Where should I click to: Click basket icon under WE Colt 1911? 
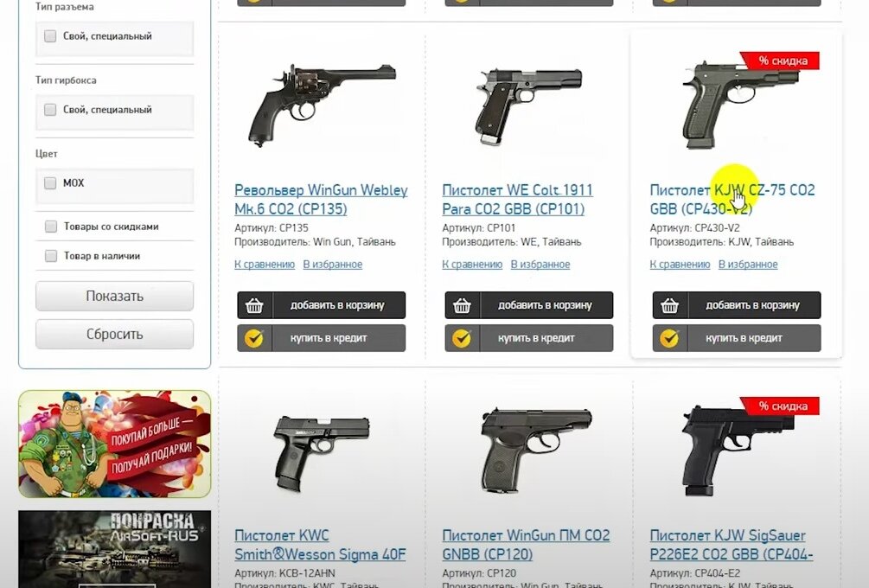coord(463,305)
